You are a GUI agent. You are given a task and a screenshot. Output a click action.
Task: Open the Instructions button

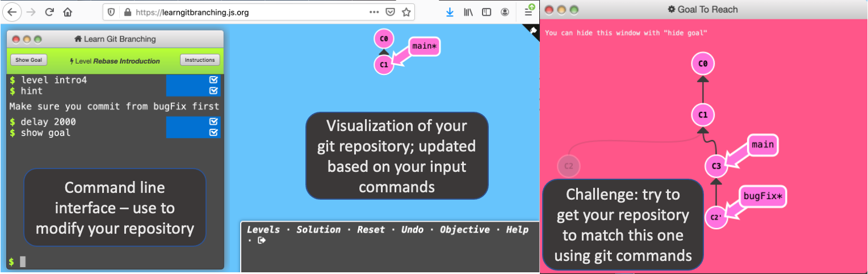tap(200, 60)
